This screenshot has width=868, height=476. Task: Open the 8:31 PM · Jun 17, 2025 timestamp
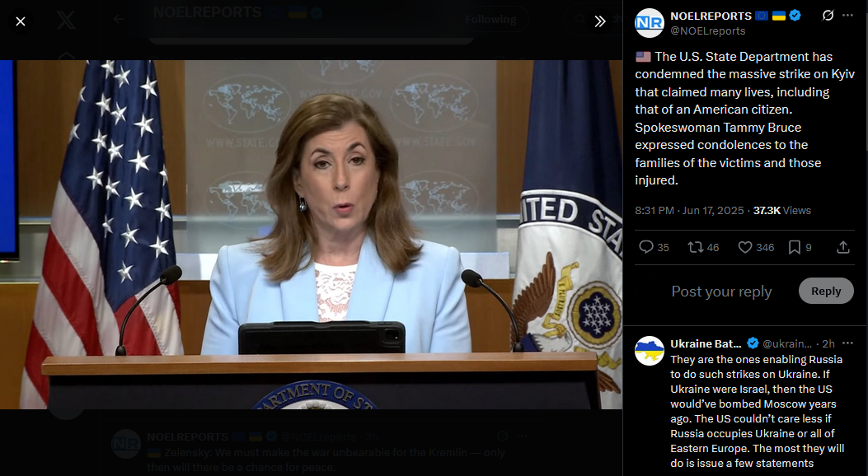pos(689,211)
